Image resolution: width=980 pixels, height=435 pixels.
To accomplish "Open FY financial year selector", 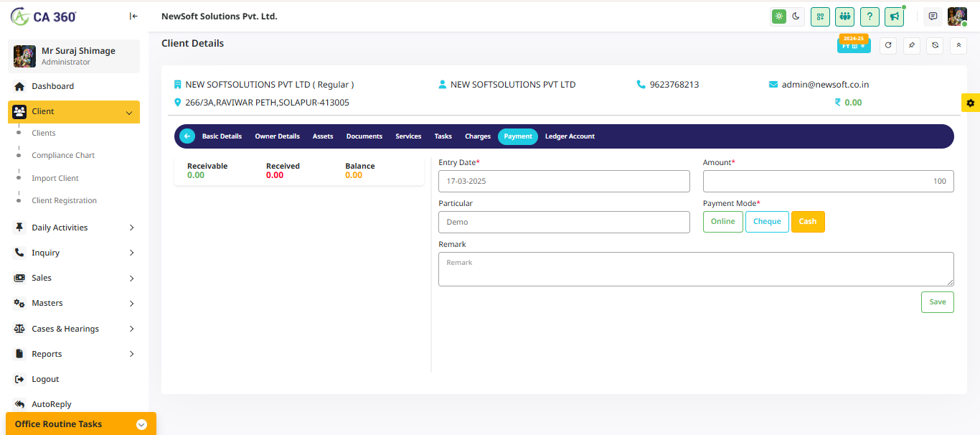I will tap(854, 45).
